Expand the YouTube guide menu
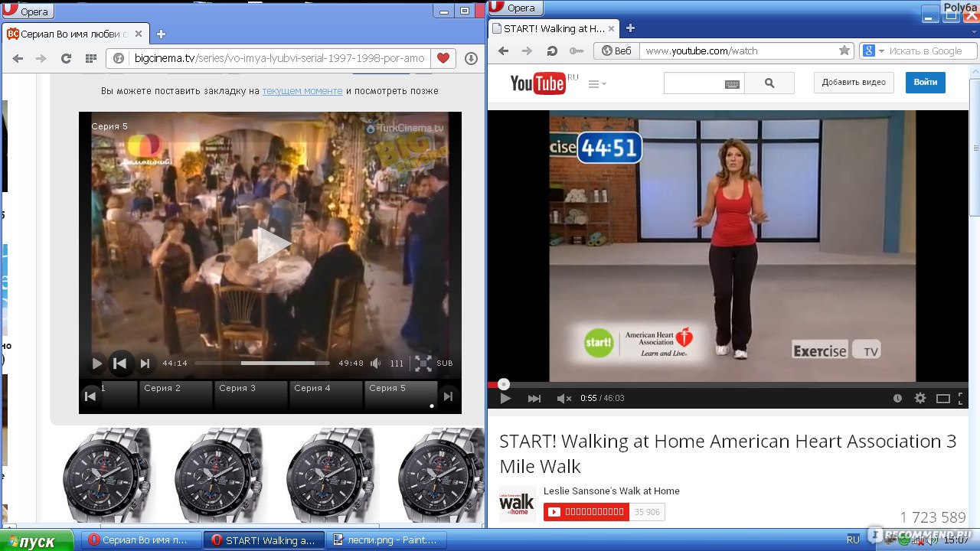This screenshot has width=980, height=551. [x=596, y=84]
